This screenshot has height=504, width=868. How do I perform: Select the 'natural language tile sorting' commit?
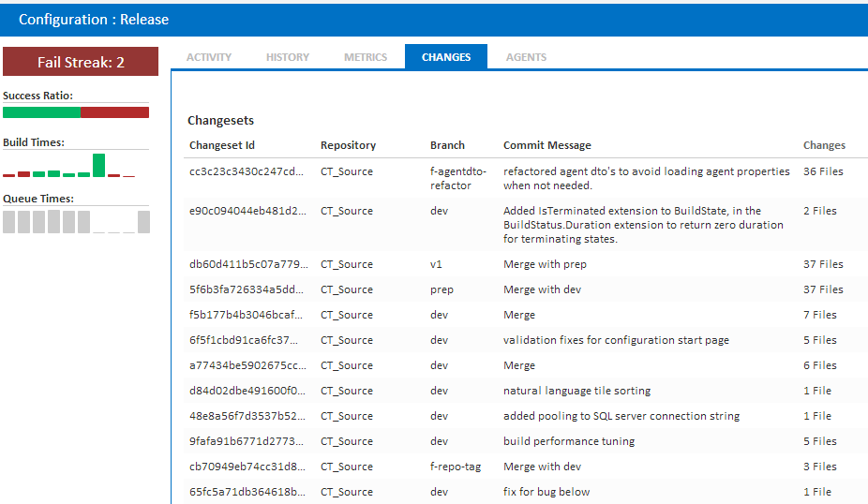click(576, 391)
